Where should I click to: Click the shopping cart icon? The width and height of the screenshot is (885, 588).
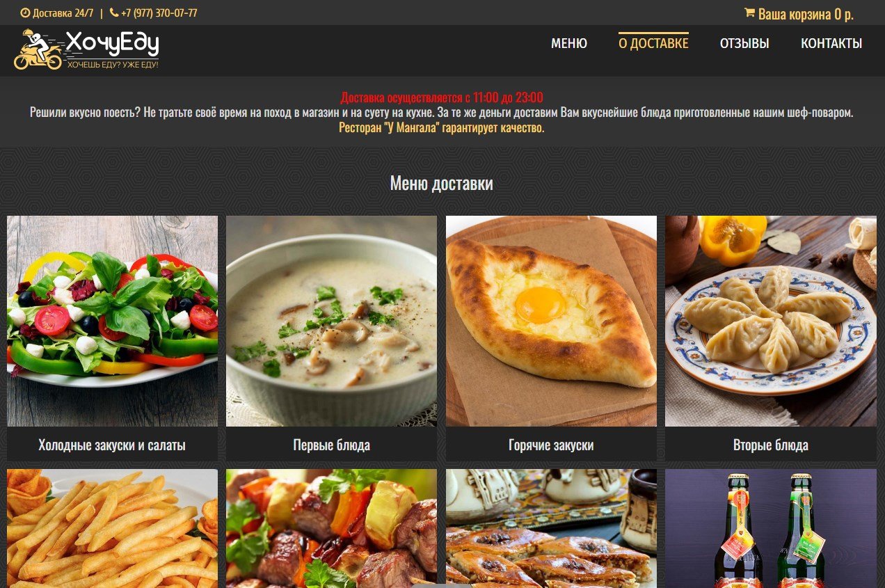749,13
